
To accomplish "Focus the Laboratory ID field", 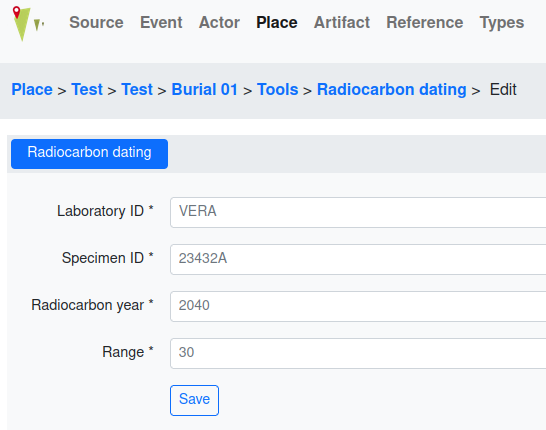I will tap(358, 212).
